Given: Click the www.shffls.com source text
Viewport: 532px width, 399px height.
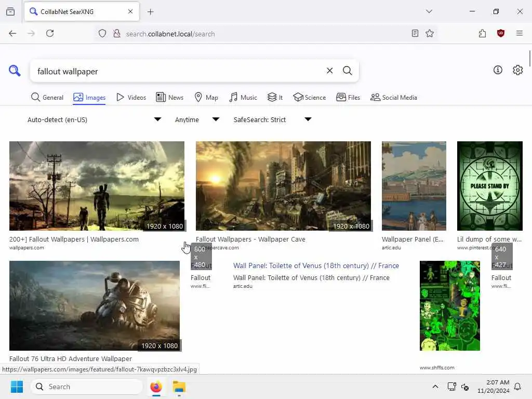Looking at the screenshot, I should [436, 367].
